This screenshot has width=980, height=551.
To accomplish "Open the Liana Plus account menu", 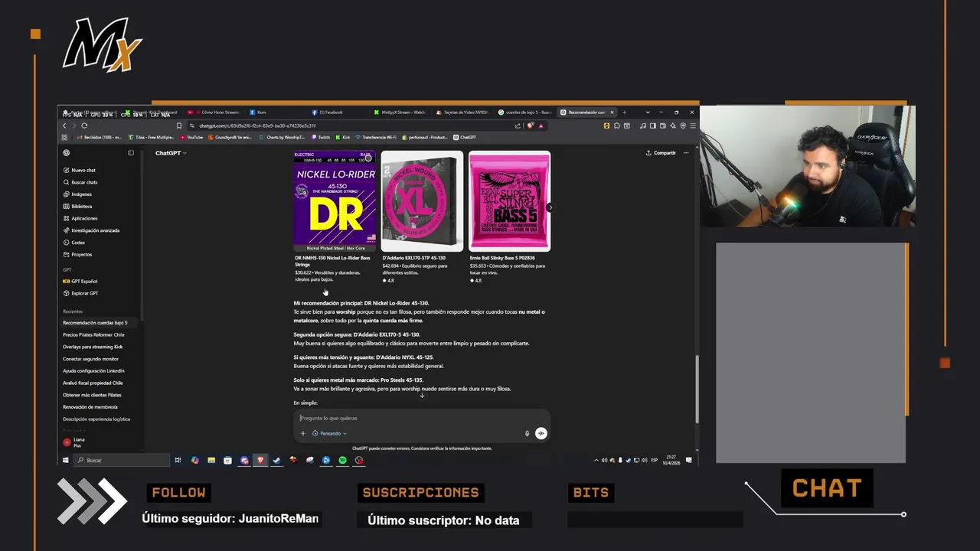I will pos(98,442).
